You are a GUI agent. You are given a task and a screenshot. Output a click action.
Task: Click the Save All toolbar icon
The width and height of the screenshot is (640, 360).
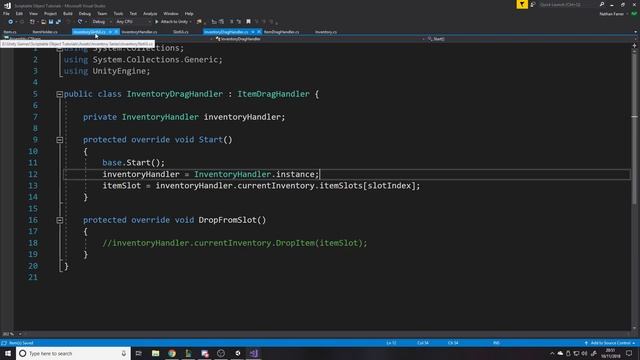58,22
